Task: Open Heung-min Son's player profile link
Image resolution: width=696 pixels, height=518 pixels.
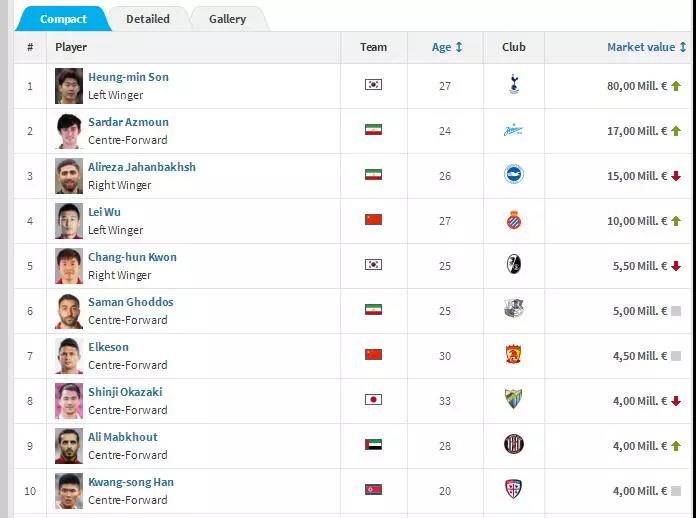Action: click(x=128, y=77)
